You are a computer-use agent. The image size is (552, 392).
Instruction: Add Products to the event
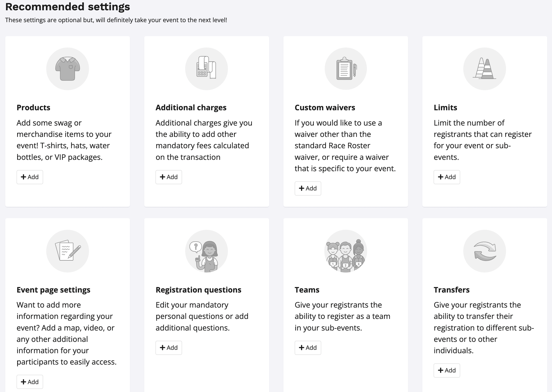[x=30, y=177]
